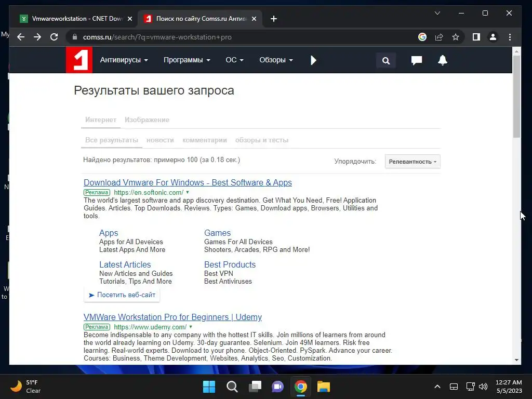The width and height of the screenshot is (532, 399).
Task: Expand the Программы menu
Action: click(x=187, y=60)
